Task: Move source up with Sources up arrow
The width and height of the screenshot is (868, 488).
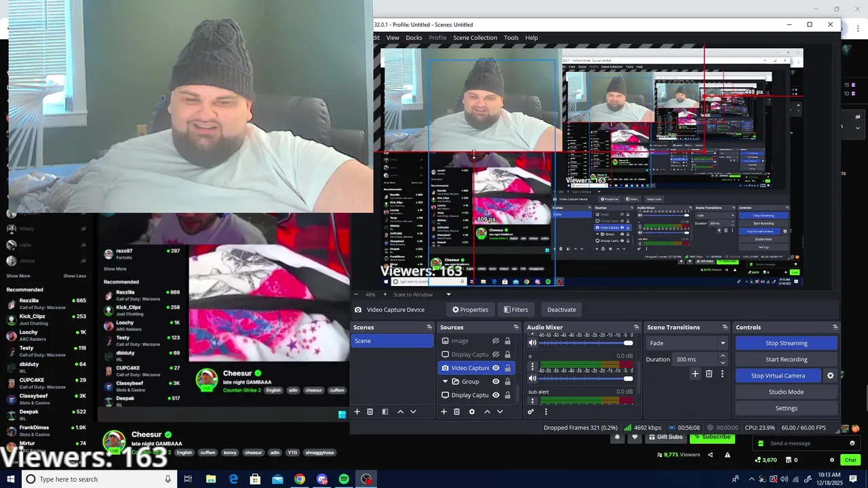Action: [x=487, y=411]
